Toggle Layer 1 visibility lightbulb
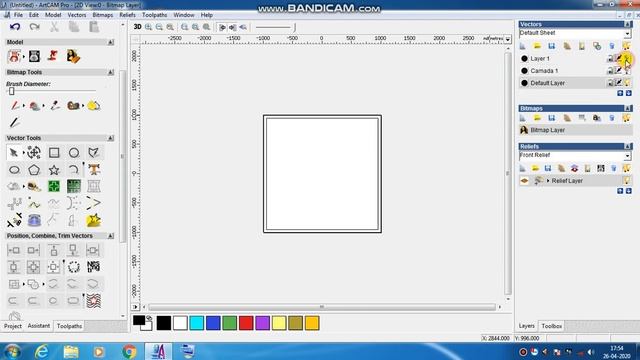Viewport: 640px width, 360px height. click(x=627, y=59)
